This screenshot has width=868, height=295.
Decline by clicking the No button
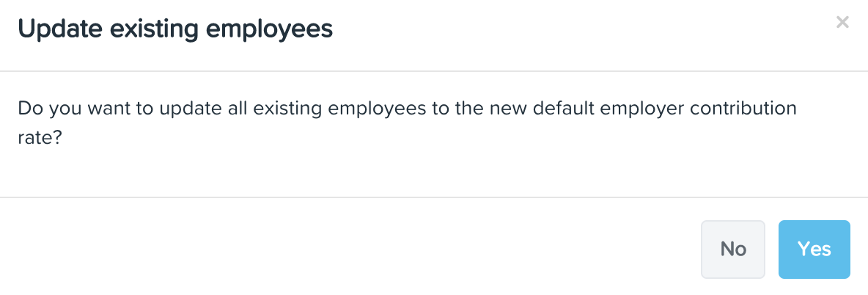(733, 249)
